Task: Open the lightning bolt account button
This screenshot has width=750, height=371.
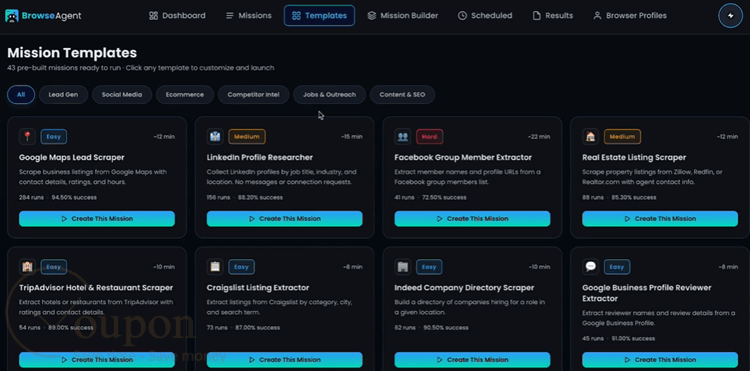Action: tap(730, 16)
